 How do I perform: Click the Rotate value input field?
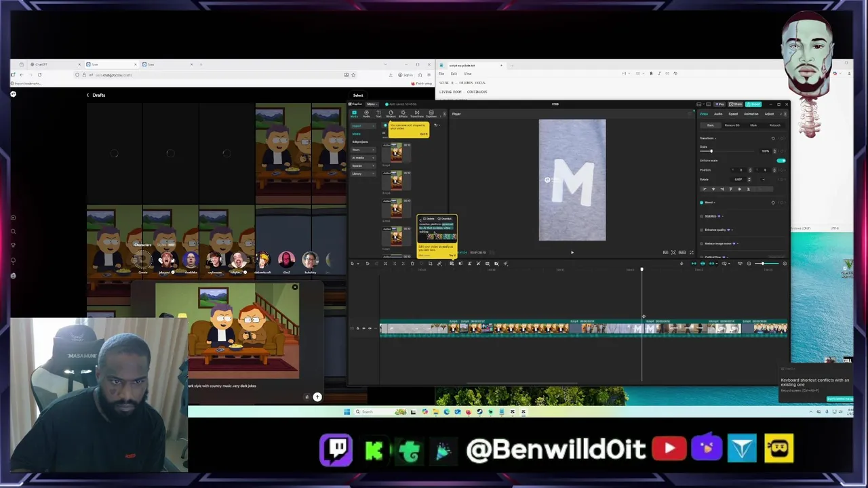coord(738,180)
